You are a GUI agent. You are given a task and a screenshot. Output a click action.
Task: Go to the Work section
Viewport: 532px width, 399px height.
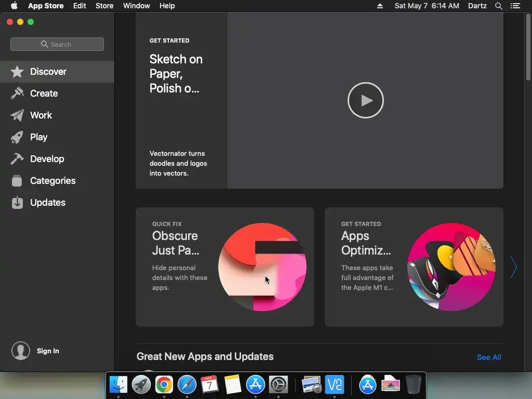click(x=57, y=115)
